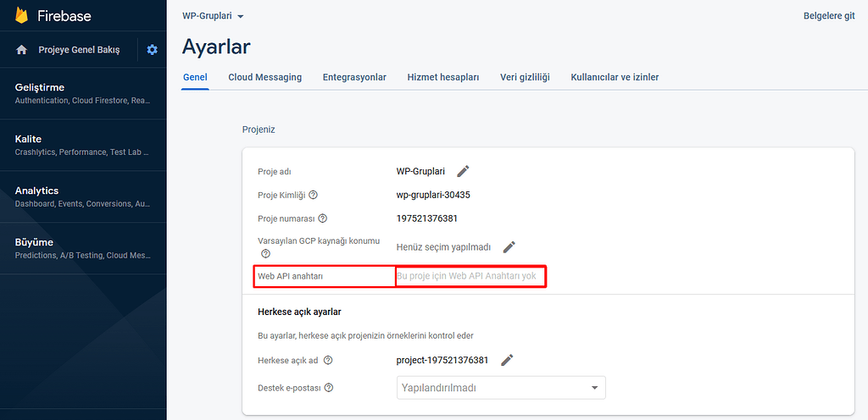Click help icon beside Proje Kimliği
Viewport: 868px width, 420px height.
click(314, 195)
